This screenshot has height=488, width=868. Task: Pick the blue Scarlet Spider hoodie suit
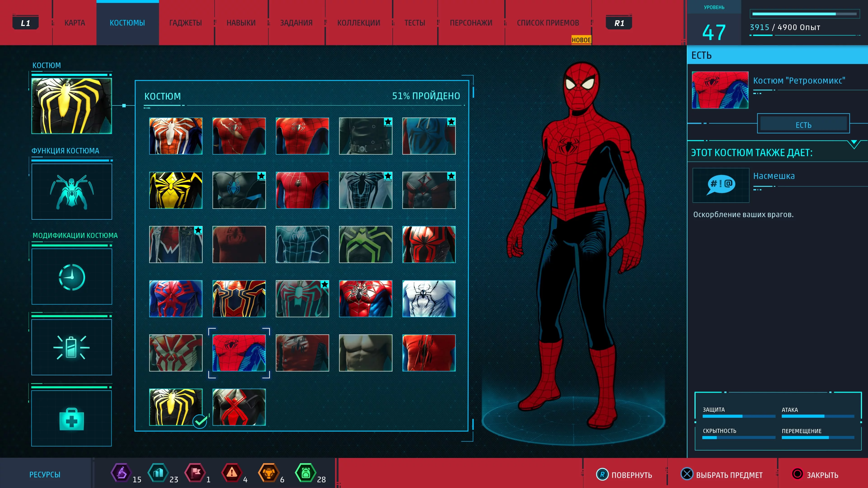[429, 136]
